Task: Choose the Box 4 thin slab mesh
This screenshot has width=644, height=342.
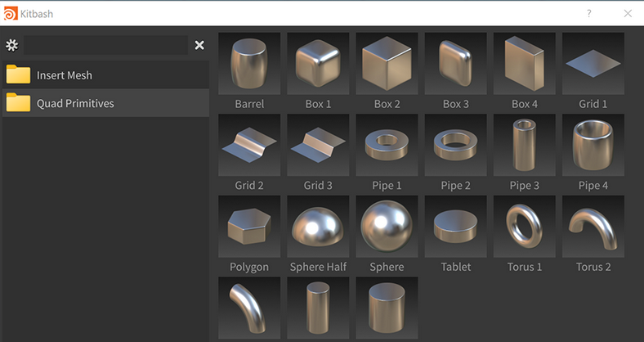Action: click(524, 64)
